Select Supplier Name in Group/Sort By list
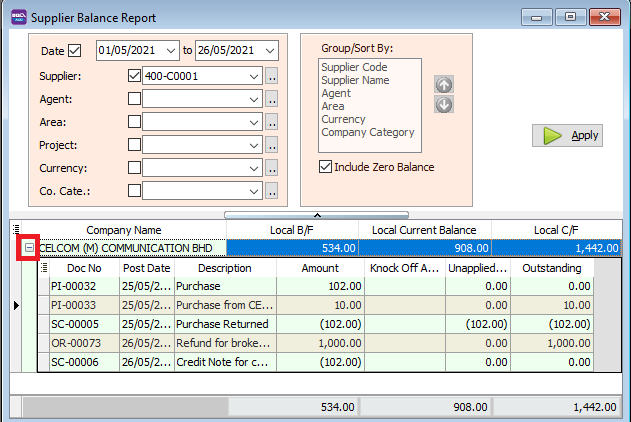Image resolution: width=631 pixels, height=422 pixels. [x=353, y=80]
